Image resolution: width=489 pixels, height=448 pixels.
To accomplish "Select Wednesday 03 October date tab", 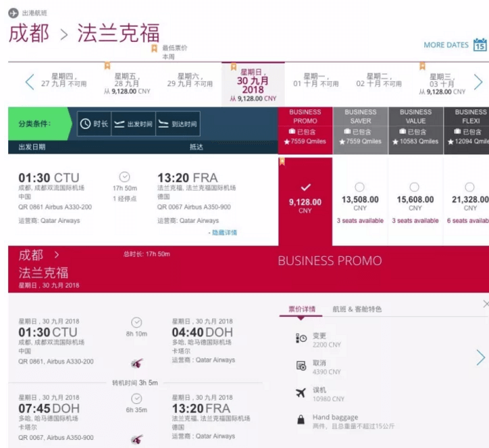I will (x=442, y=84).
